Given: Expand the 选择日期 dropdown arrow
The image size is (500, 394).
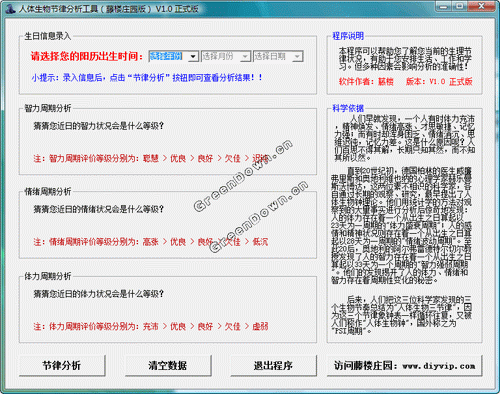Looking at the screenshot, I should tap(297, 56).
